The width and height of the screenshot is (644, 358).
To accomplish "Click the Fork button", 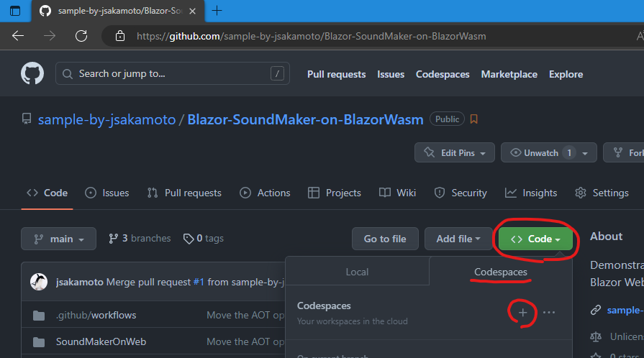I will point(623,152).
